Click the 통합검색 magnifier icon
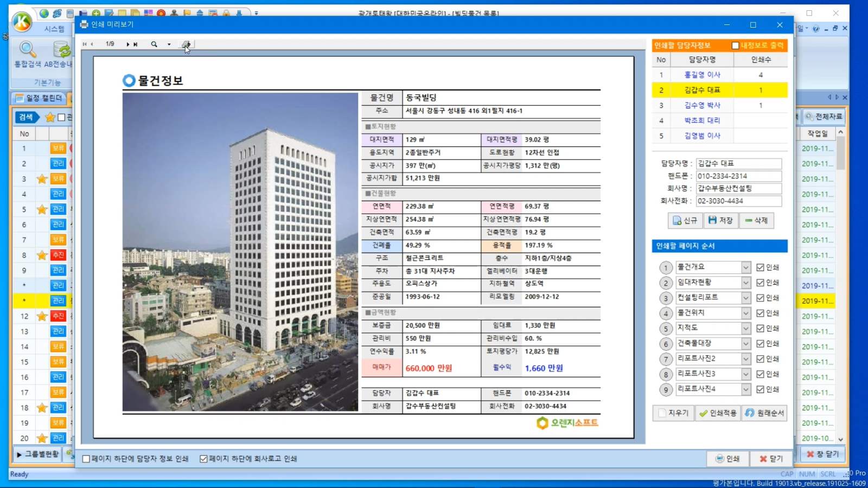This screenshot has width=868, height=488. 27,50
